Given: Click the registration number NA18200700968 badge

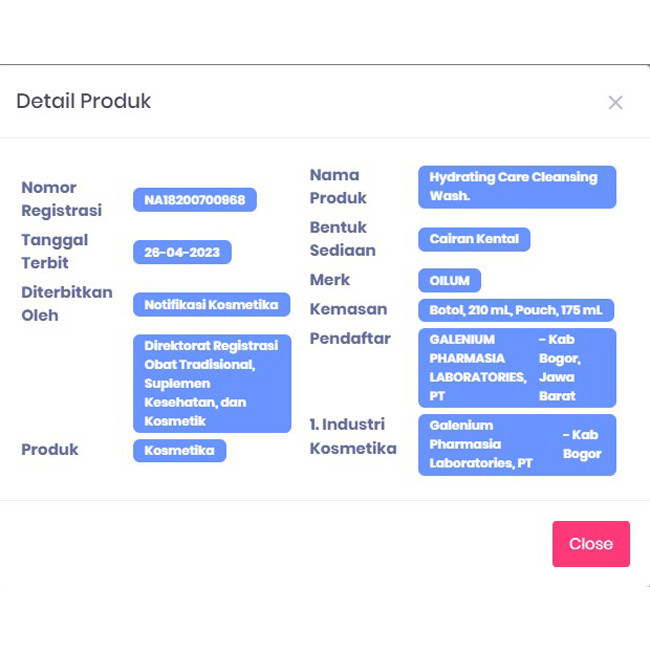Looking at the screenshot, I should point(194,200).
